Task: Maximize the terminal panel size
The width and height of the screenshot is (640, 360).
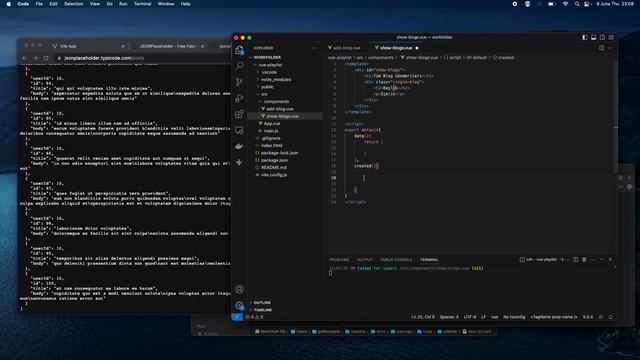Action: click(x=602, y=260)
